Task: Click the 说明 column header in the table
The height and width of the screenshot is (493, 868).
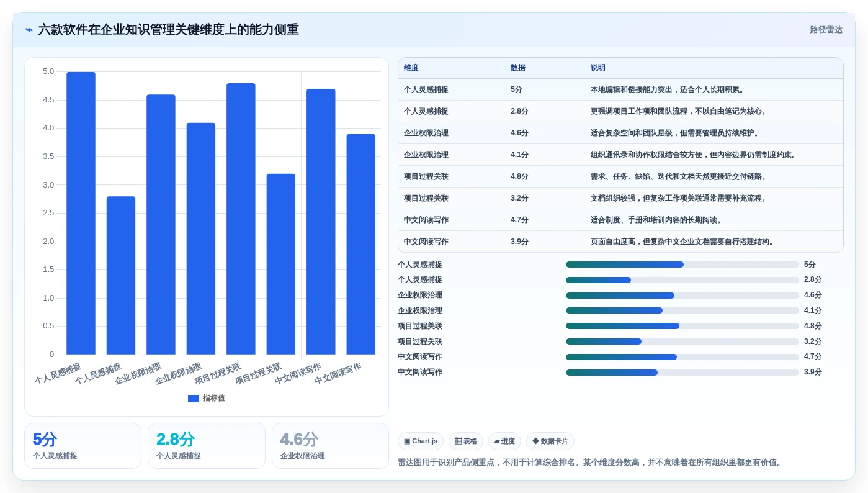Action: click(598, 68)
